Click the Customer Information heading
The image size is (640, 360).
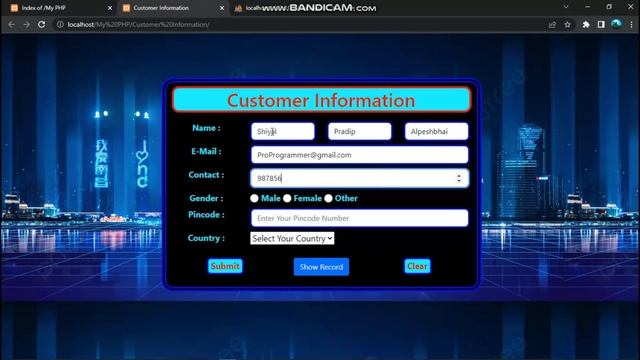point(321,100)
